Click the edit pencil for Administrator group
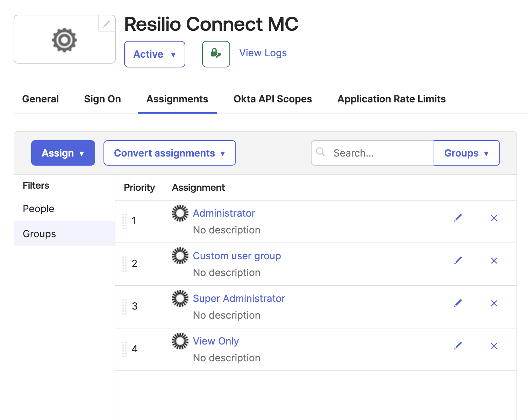528x420 pixels. [458, 218]
